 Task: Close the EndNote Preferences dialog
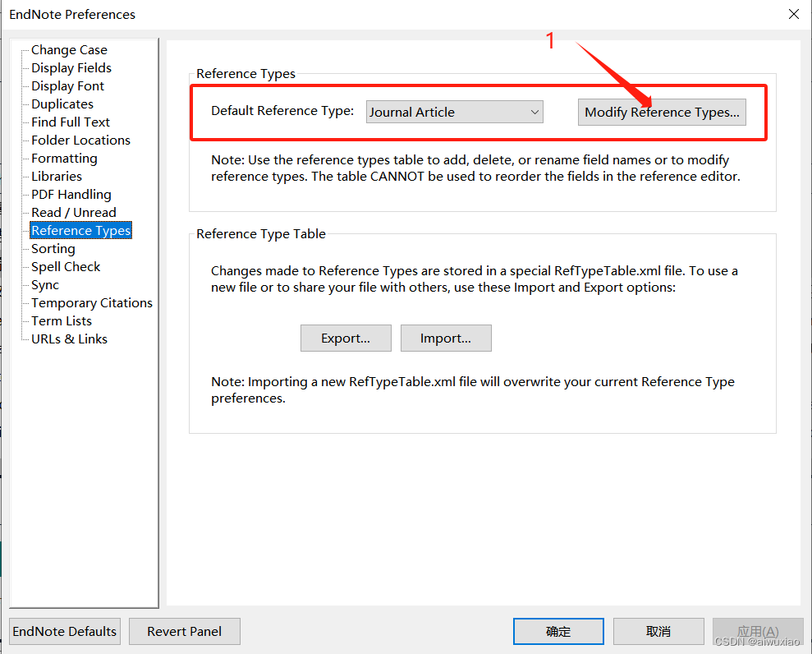coord(793,14)
